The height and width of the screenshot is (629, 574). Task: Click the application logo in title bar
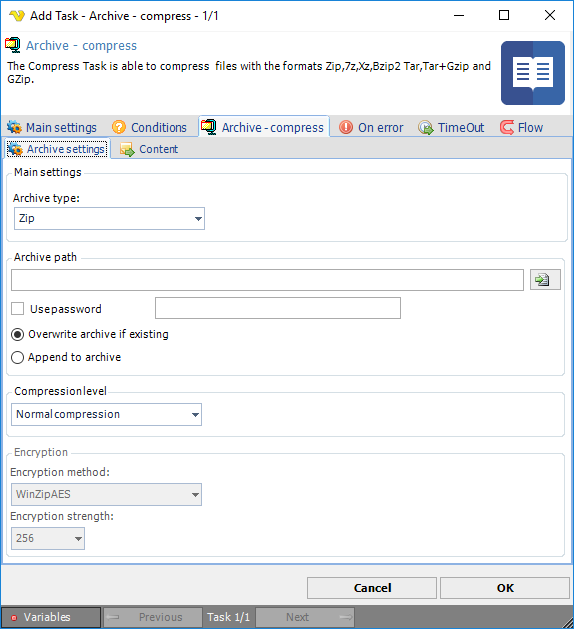17,16
